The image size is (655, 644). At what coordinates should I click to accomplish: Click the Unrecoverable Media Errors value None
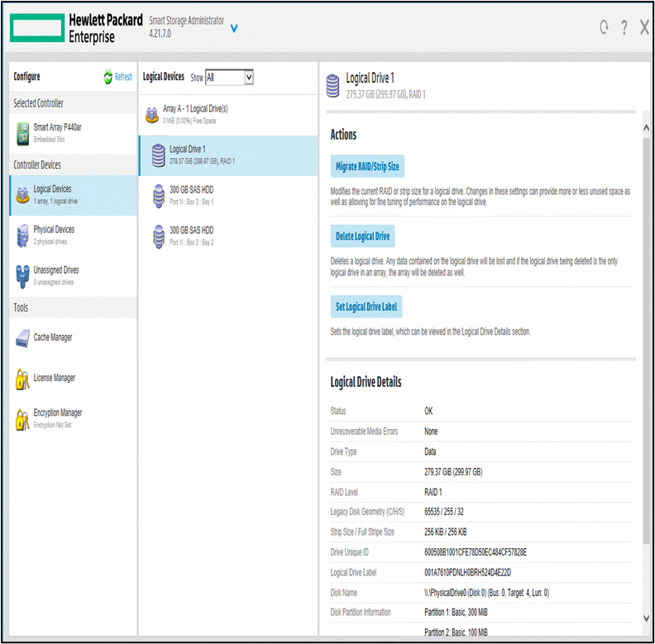[431, 432]
